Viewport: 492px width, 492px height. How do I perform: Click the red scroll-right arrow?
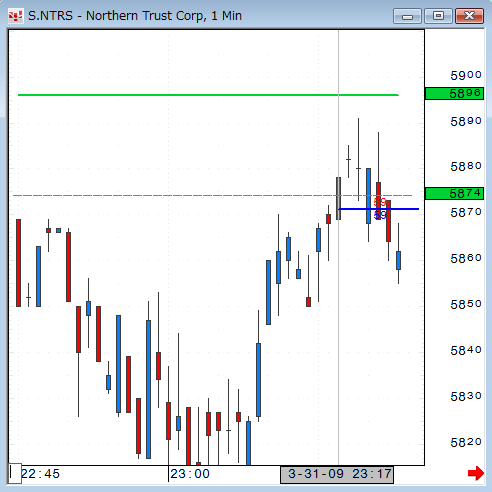point(476,473)
